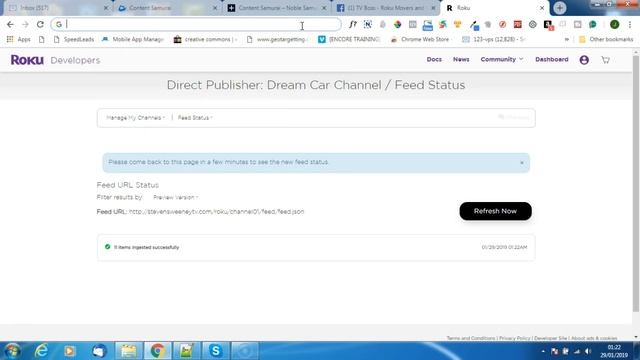Image resolution: width=640 pixels, height=360 pixels.
Task: Click the Refresh Now button
Action: 495,211
